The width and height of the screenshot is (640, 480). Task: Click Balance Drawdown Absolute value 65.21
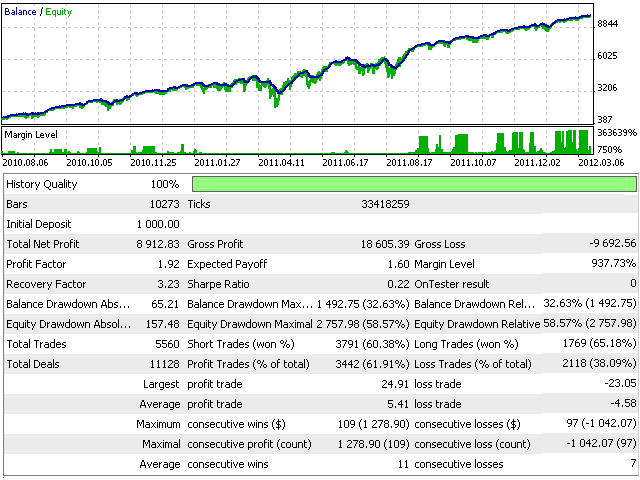coord(165,304)
